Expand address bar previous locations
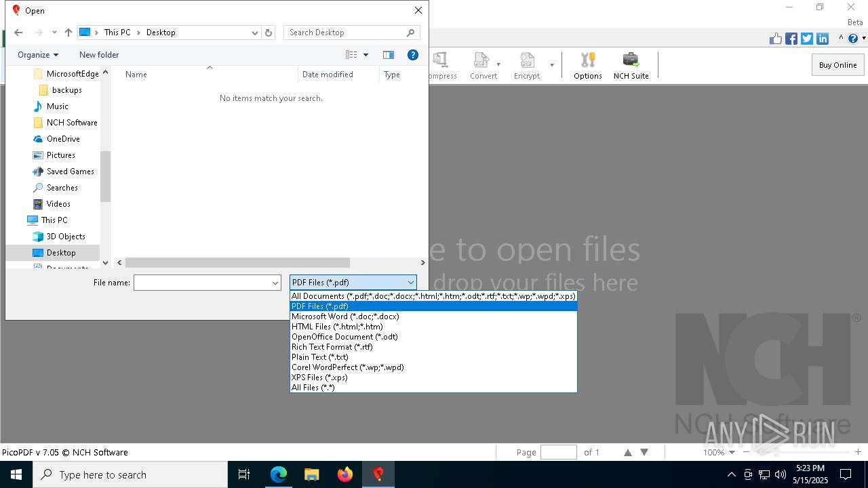Viewport: 868px width, 488px height. point(255,33)
